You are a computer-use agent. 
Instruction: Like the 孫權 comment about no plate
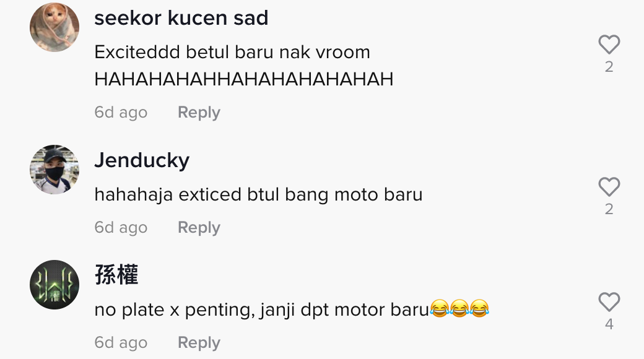point(609,302)
